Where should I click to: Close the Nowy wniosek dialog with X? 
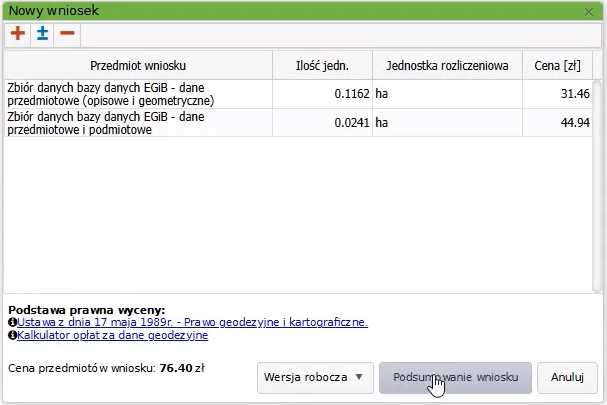pos(590,11)
